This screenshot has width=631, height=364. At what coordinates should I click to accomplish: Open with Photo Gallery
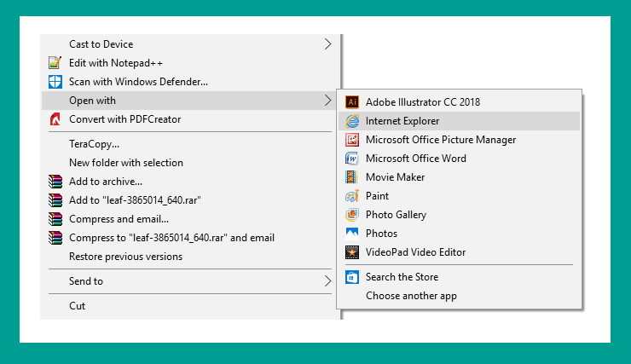459,215
